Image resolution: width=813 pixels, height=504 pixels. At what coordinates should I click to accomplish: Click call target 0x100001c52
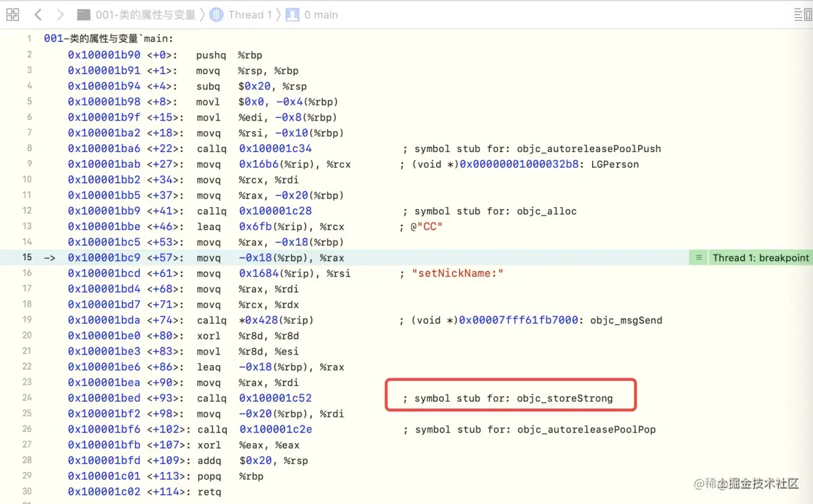275,398
